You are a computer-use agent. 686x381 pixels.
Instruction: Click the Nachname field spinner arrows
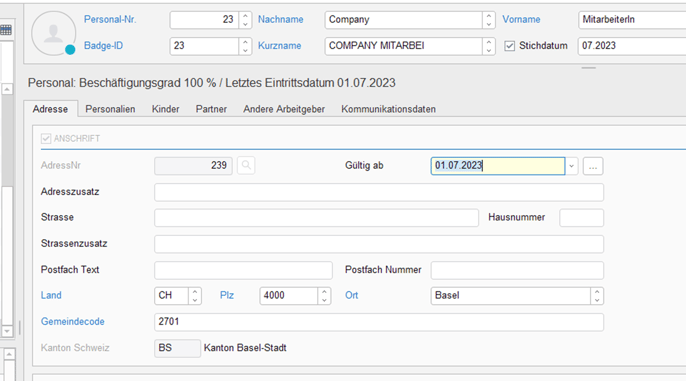[489, 20]
